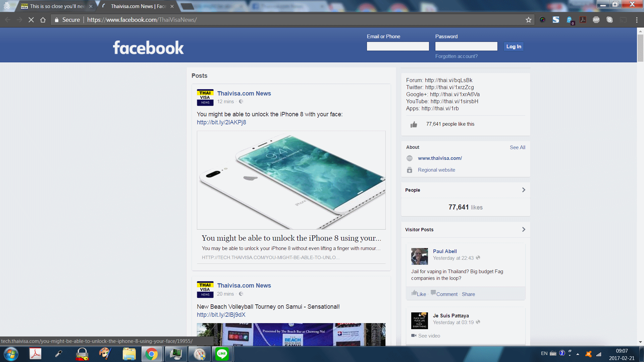Screen dimensions: 644x362
Task: Go to the Facebook logo home
Action: point(148,48)
